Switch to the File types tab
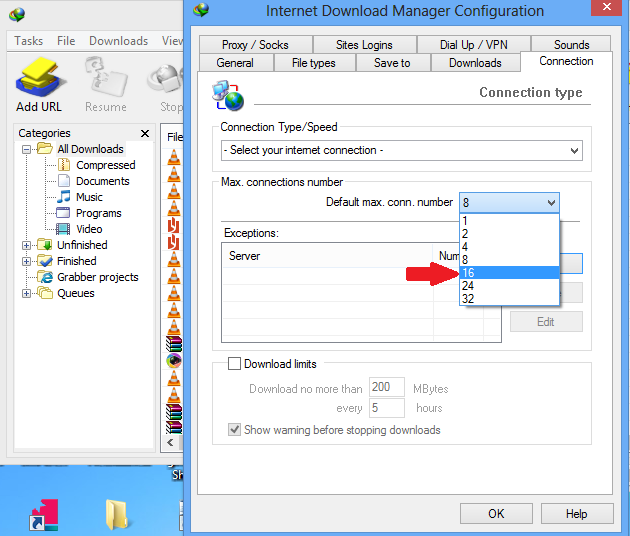This screenshot has height=536, width=630. click(313, 63)
